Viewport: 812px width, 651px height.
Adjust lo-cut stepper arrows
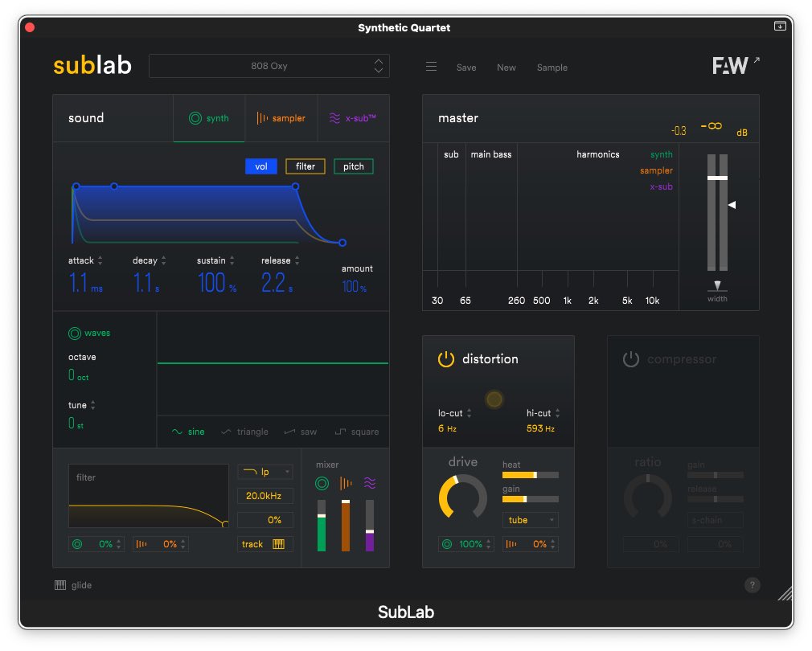click(x=469, y=412)
